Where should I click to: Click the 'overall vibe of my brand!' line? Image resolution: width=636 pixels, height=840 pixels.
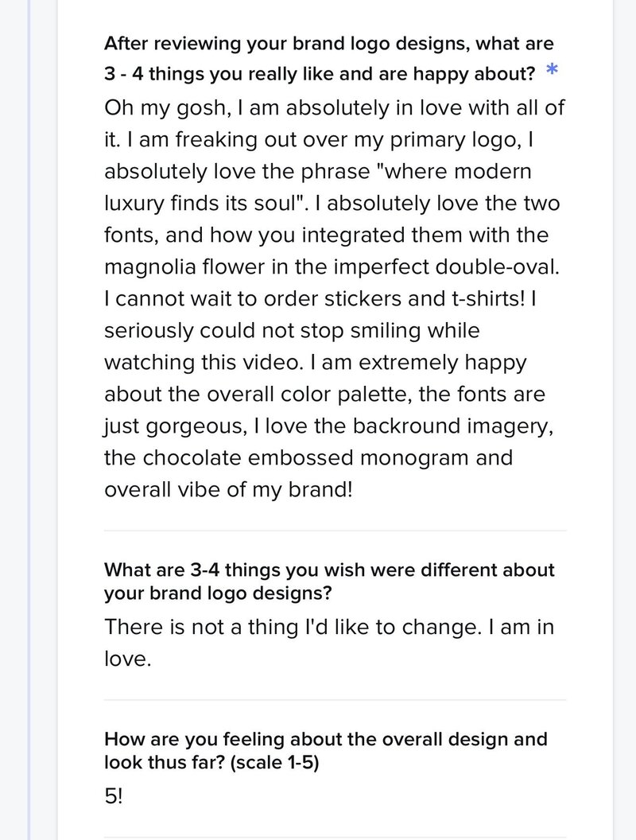click(x=227, y=491)
